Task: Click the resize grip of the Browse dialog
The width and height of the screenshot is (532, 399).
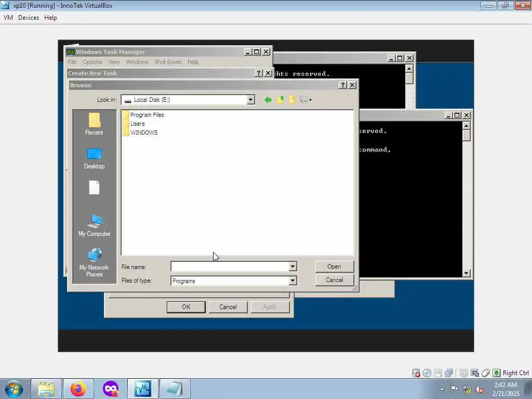Action: pyautogui.click(x=355, y=288)
